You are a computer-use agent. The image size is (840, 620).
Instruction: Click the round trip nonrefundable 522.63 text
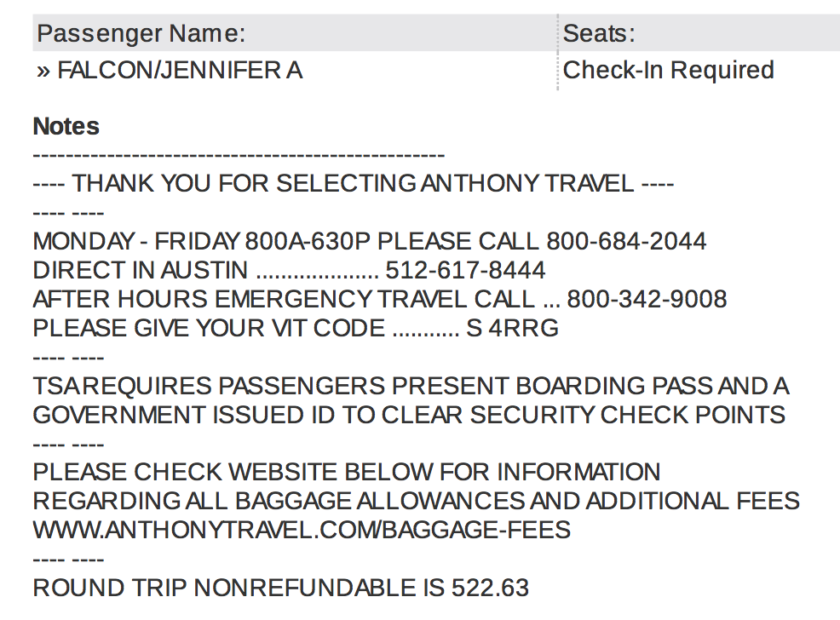click(x=281, y=588)
